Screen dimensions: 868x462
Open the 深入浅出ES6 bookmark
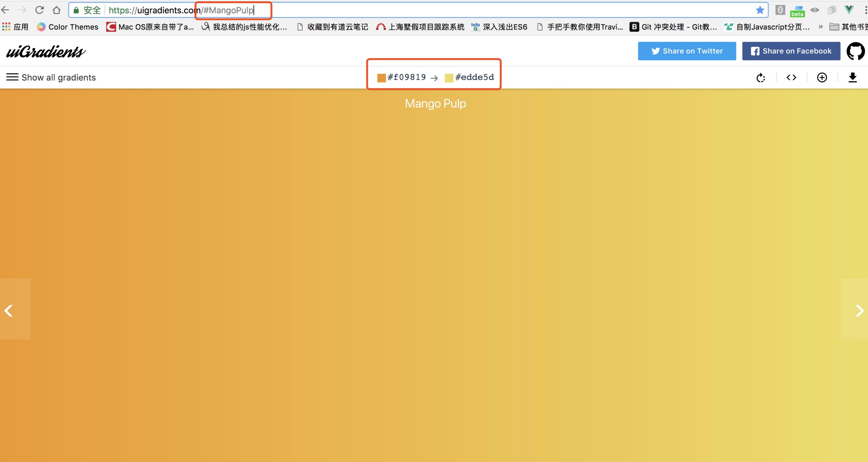click(499, 27)
